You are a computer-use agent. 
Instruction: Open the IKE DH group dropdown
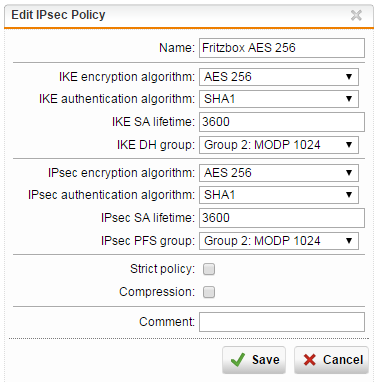tap(279, 145)
